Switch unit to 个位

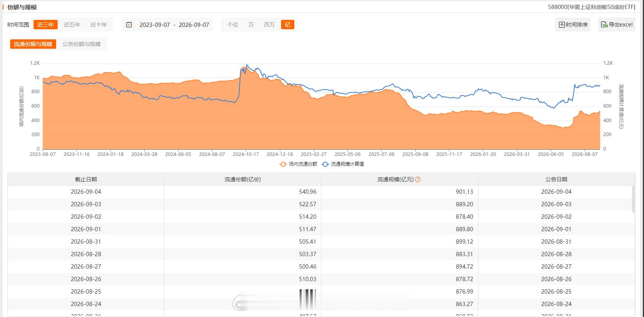point(233,25)
